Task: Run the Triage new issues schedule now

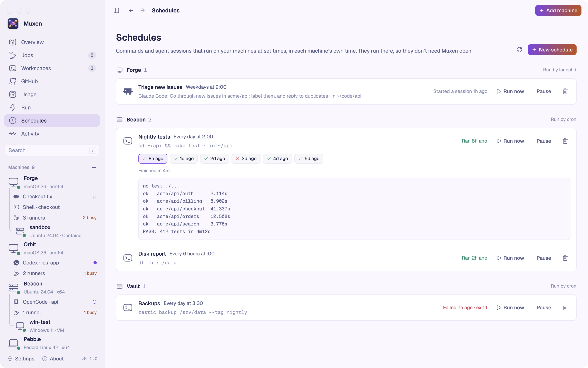Action: tap(510, 91)
